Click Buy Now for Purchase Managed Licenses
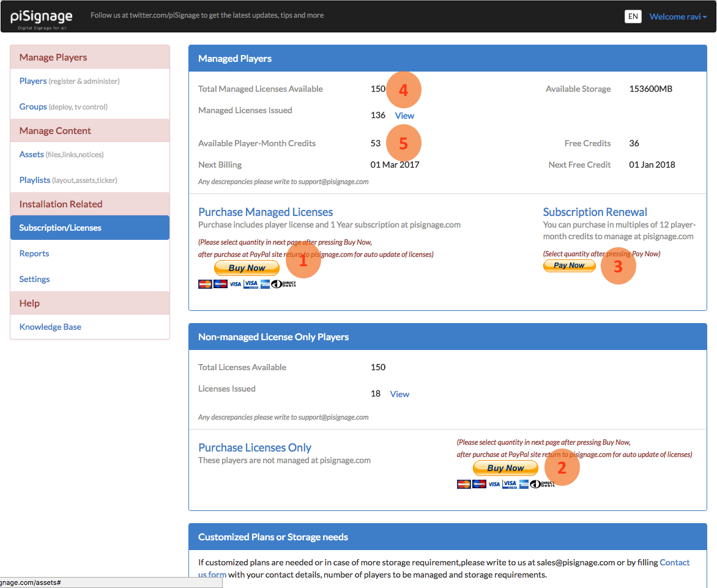 [x=247, y=267]
